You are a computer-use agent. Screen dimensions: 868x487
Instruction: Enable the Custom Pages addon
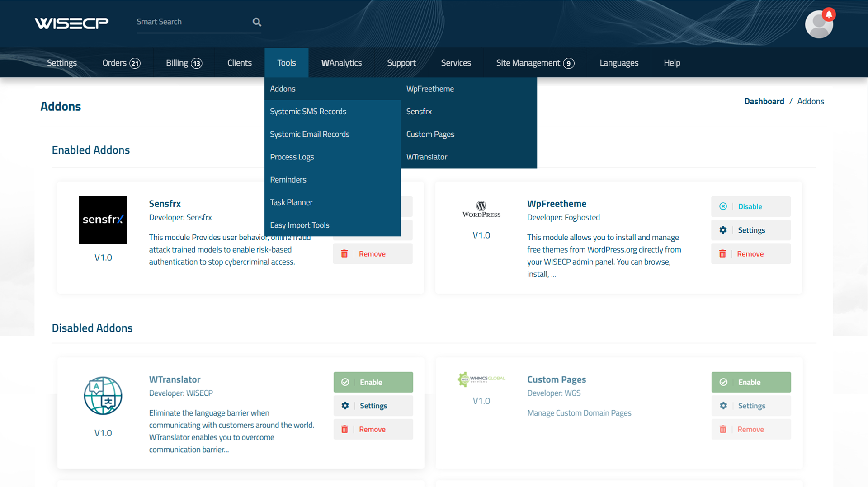(x=751, y=382)
